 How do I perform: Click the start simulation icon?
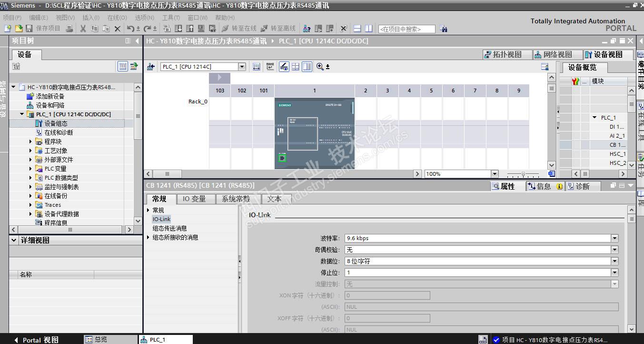pyautogui.click(x=201, y=29)
